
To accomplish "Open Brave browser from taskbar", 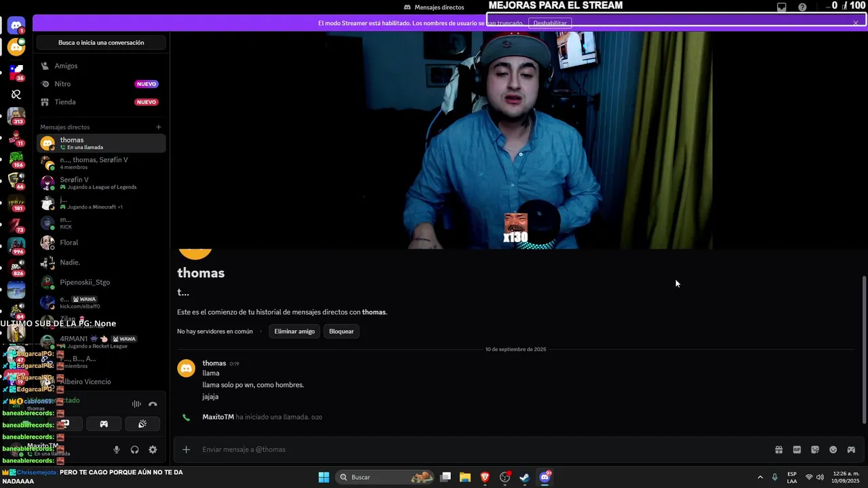I will pyautogui.click(x=485, y=477).
